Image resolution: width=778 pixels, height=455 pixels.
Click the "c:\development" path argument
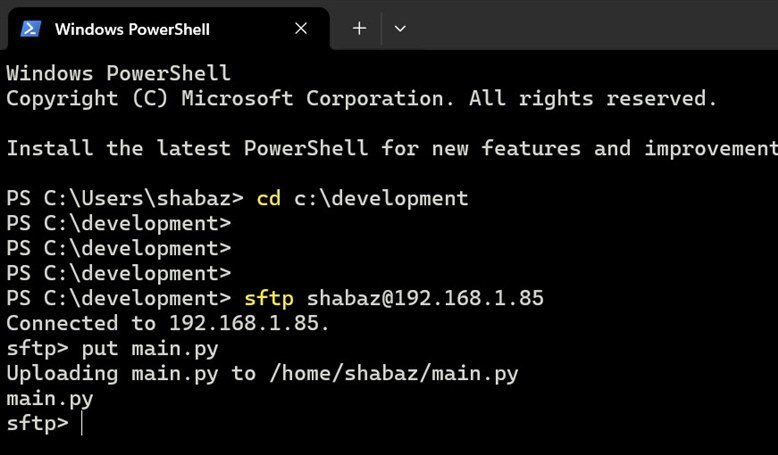(380, 198)
